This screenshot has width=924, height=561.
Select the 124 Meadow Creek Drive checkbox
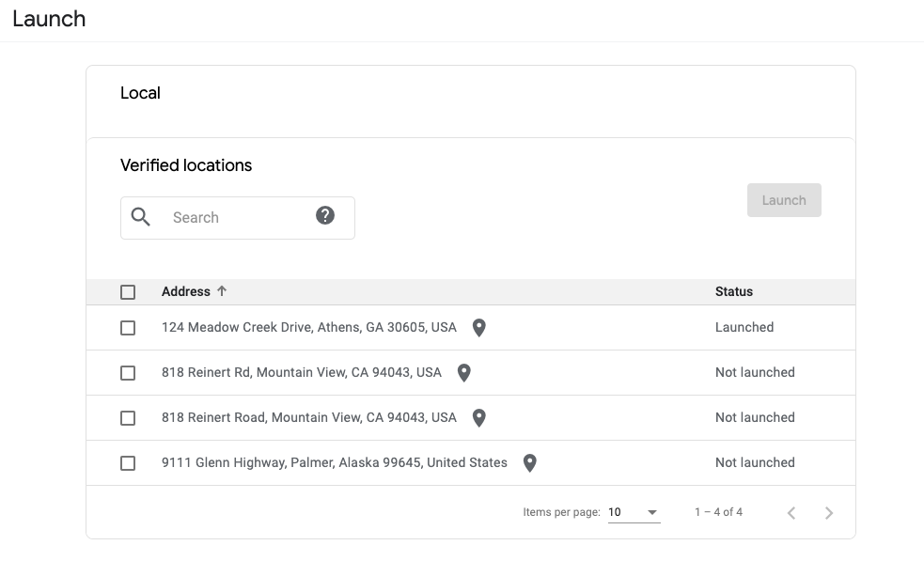coord(128,328)
